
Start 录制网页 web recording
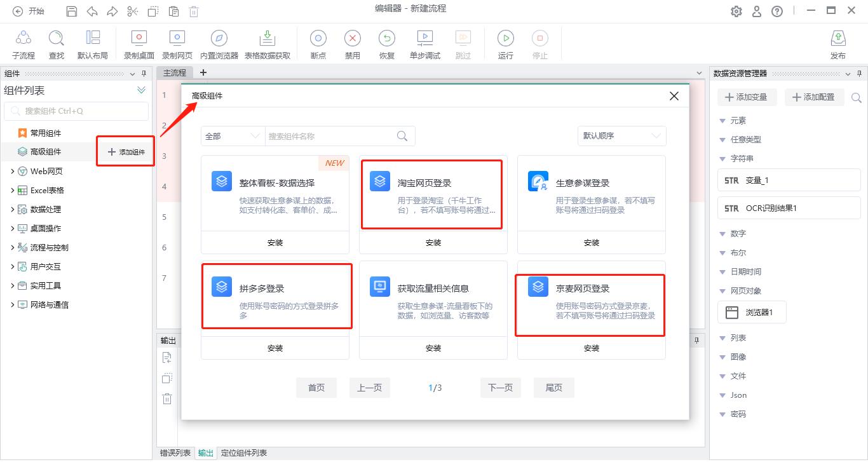tap(177, 38)
